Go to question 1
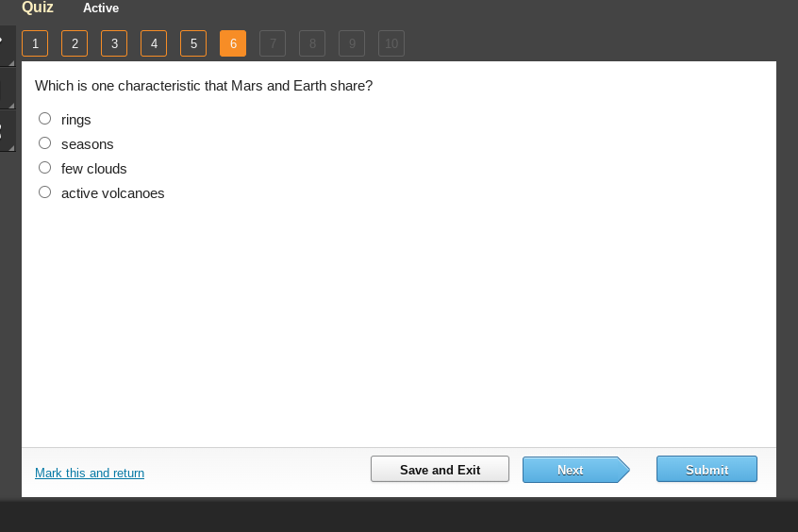Screen dimensions: 798x532 click(x=35, y=43)
